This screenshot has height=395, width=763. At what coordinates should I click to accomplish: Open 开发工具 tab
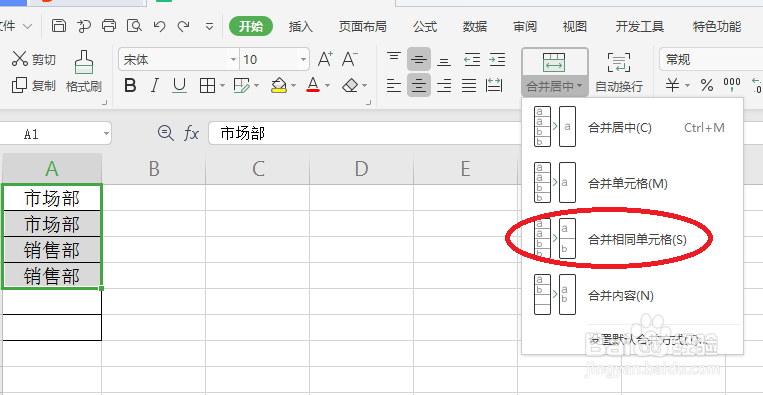(640, 26)
